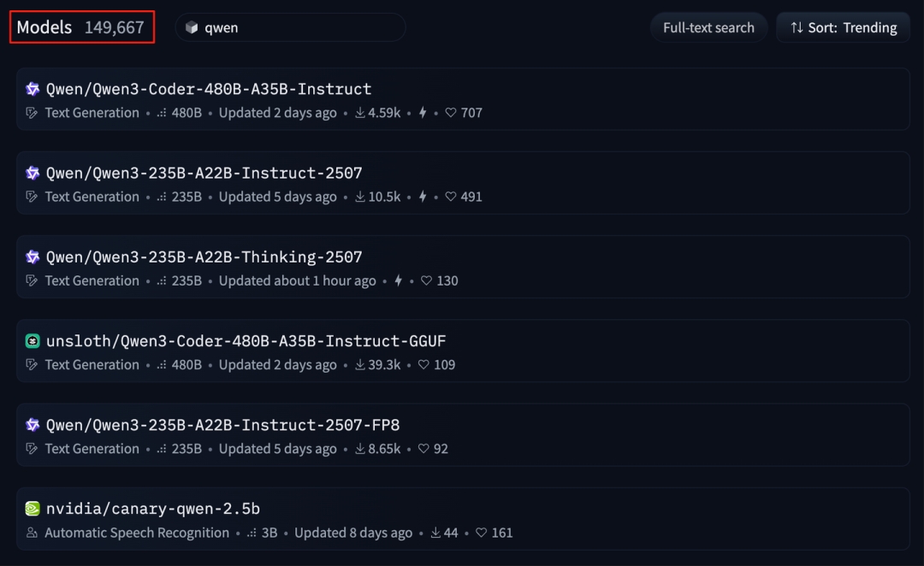The height and width of the screenshot is (566, 924).
Task: Click the download icon next to 44
Action: 435,533
